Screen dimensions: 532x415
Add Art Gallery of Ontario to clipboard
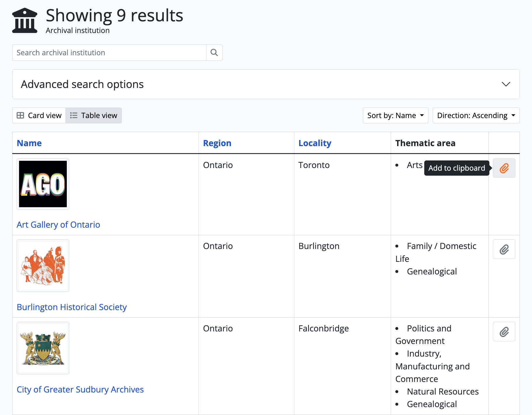[504, 168]
